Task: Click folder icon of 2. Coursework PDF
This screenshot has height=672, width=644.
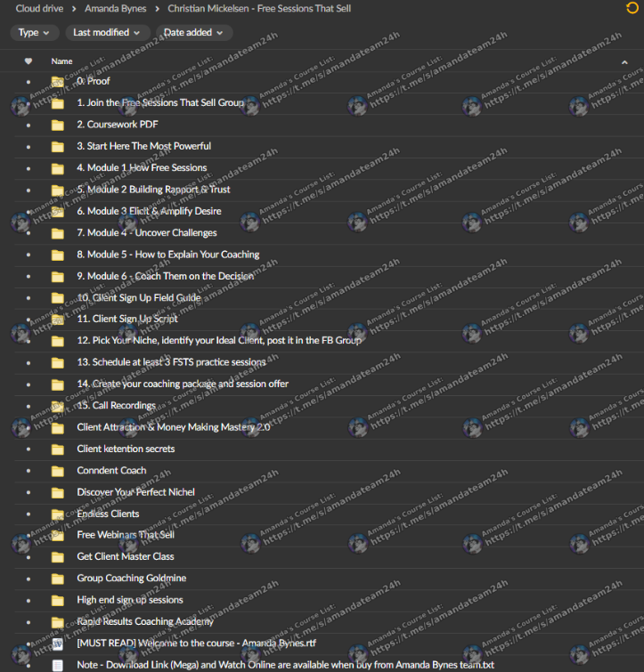Action: pyautogui.click(x=58, y=125)
